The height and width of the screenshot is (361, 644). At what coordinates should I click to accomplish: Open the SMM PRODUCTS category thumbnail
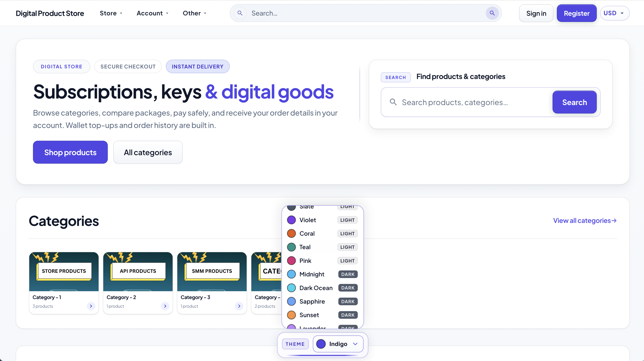(x=212, y=271)
